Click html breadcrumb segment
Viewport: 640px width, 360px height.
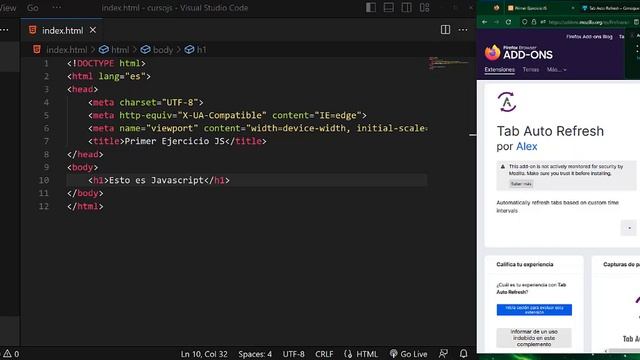click(x=120, y=50)
